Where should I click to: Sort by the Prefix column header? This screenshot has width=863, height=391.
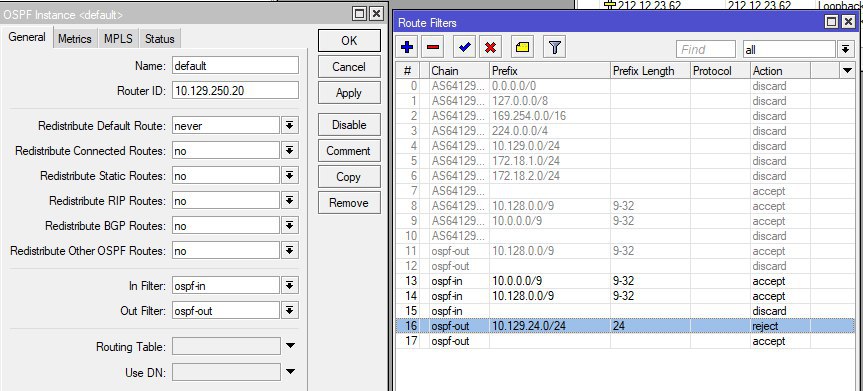point(550,70)
